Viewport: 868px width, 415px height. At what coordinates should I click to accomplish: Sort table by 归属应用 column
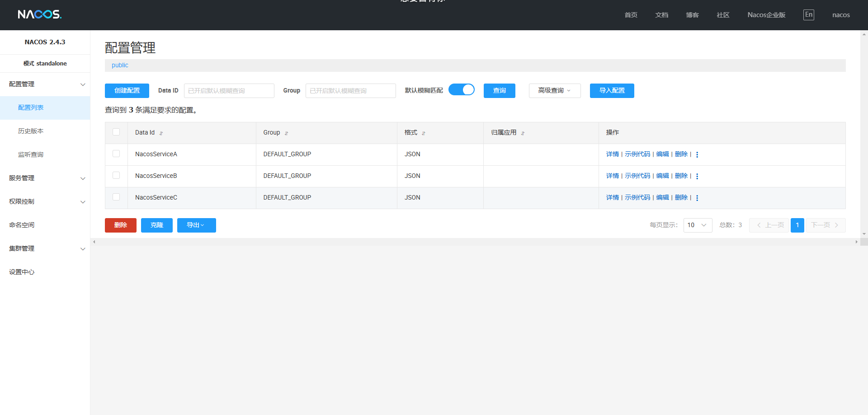point(523,133)
